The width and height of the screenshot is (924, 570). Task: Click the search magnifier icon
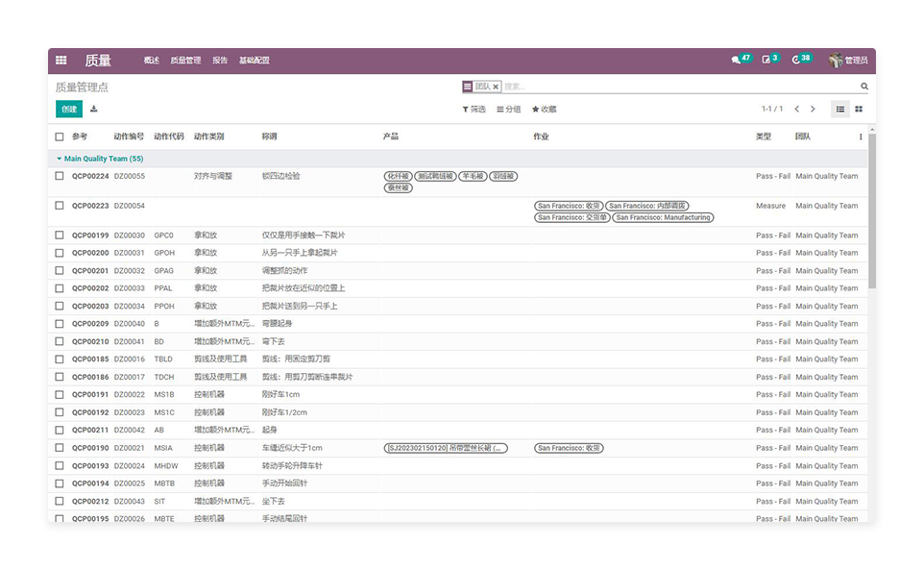[863, 87]
